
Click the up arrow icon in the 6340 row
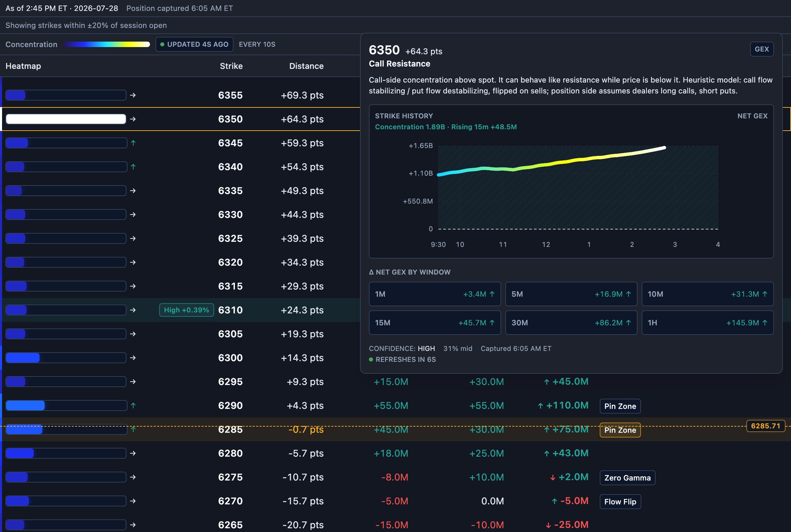click(133, 167)
